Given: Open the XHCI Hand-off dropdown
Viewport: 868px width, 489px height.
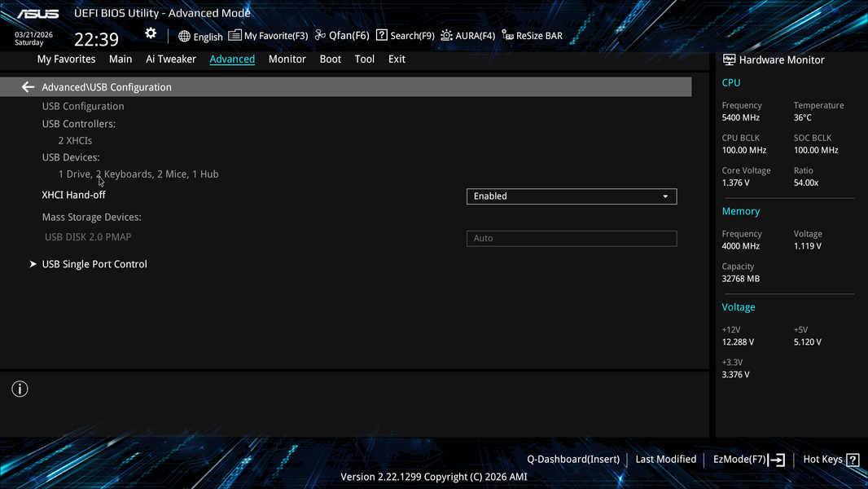Looking at the screenshot, I should 572,196.
